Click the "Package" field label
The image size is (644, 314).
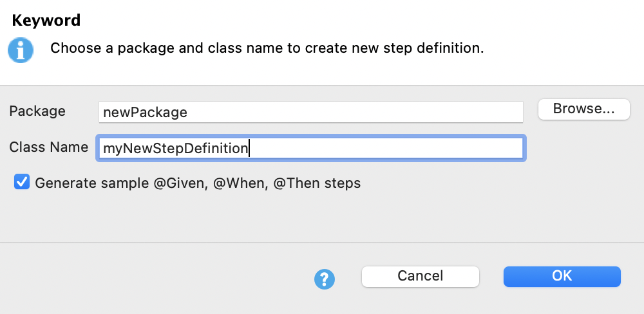[37, 111]
